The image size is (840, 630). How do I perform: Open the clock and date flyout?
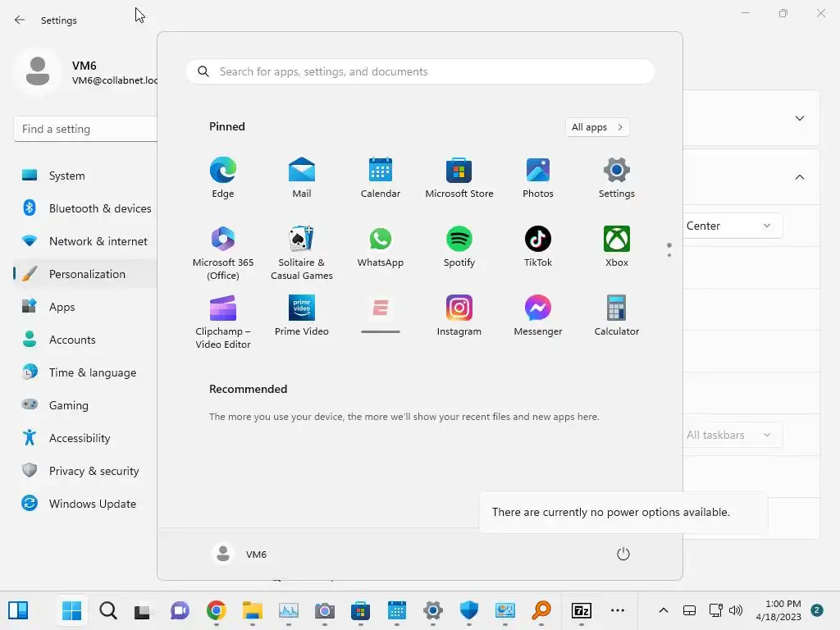(778, 610)
